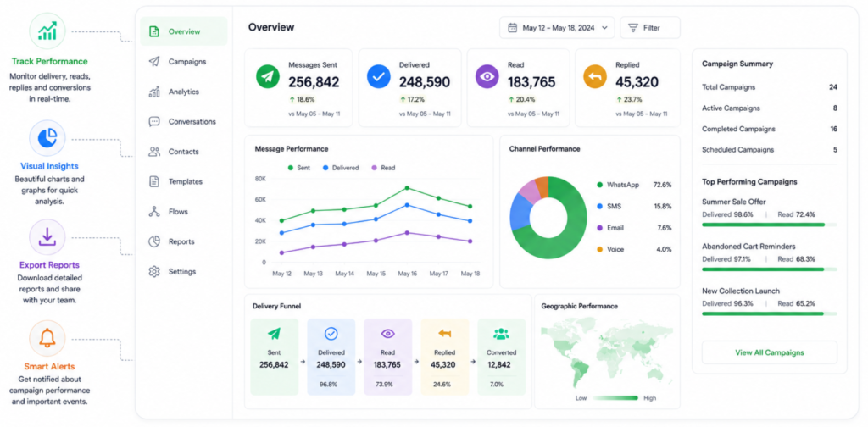Toggle Voice in the channel legend
The image size is (868, 427).
[634, 249]
